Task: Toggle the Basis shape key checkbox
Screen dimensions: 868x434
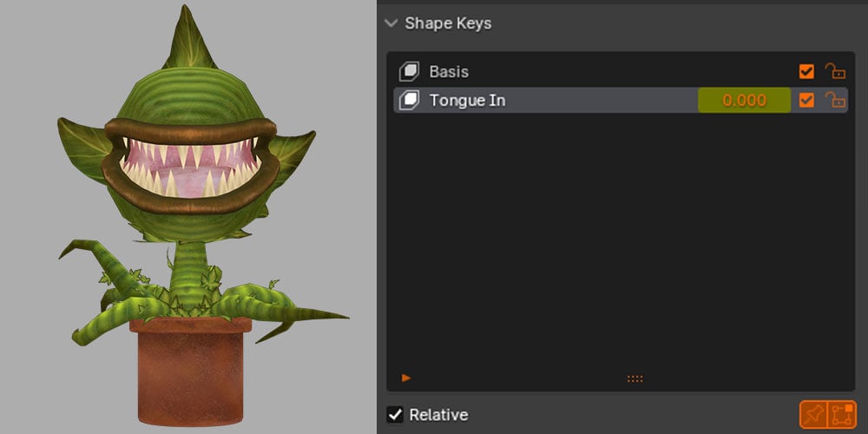Action: (x=806, y=71)
